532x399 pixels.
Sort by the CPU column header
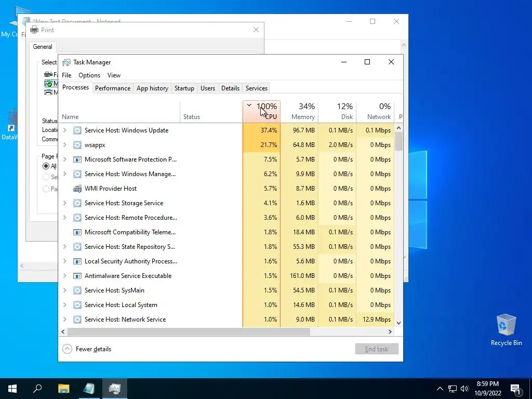point(261,112)
